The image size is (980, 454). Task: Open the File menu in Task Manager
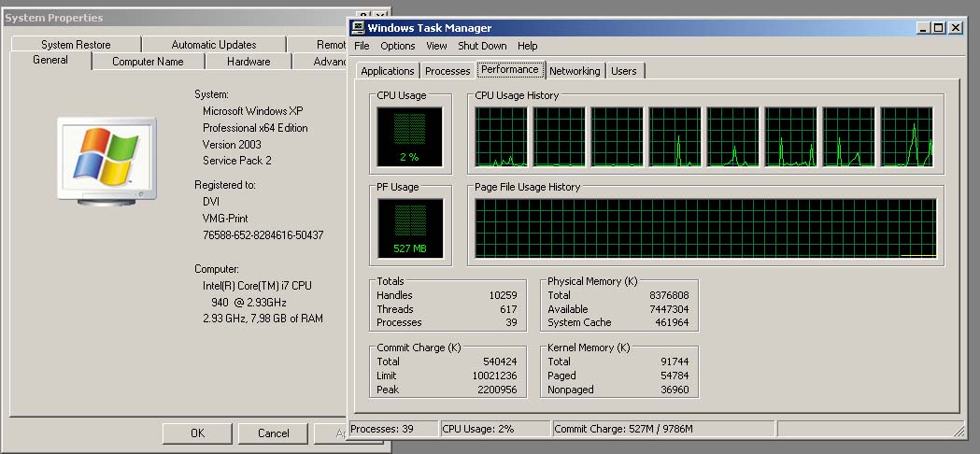(362, 46)
